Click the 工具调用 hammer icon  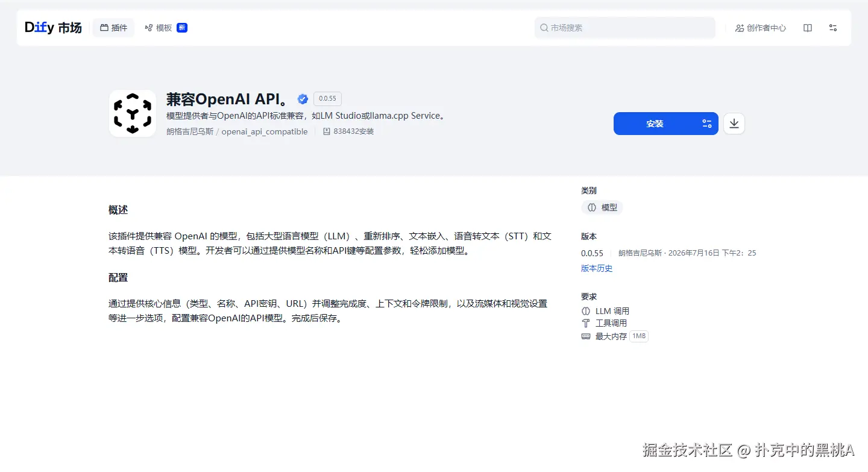coord(586,323)
